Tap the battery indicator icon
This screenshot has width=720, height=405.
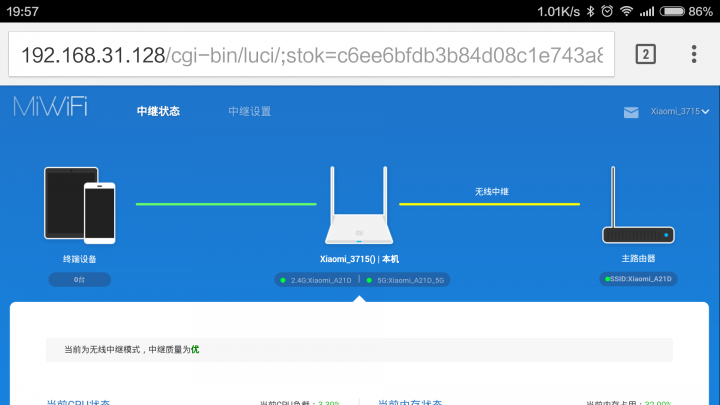point(672,11)
